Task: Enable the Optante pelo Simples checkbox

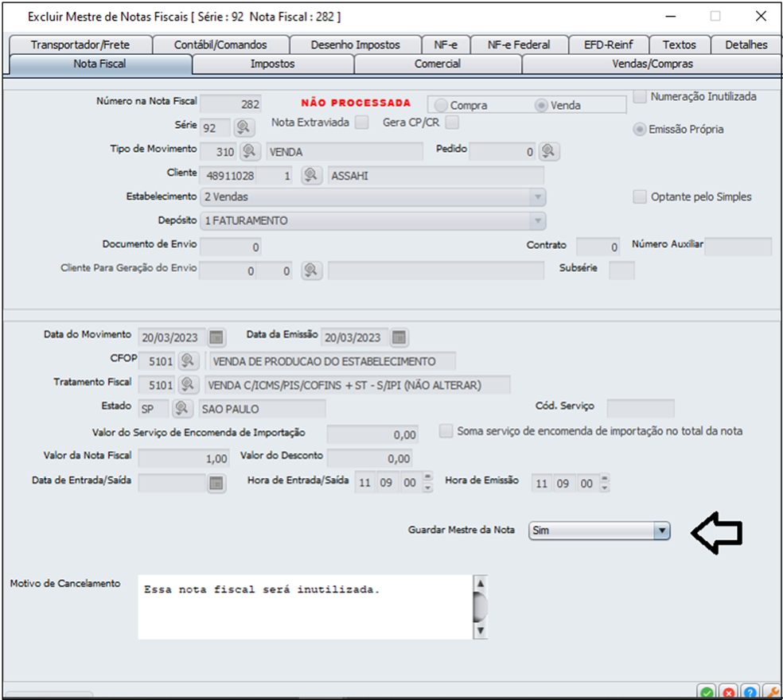Action: tap(640, 197)
